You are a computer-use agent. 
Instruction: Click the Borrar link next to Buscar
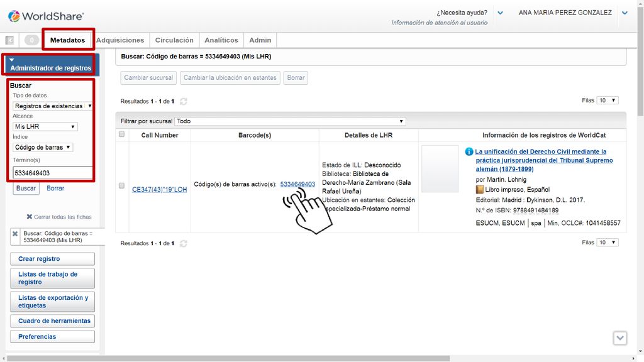click(55, 189)
